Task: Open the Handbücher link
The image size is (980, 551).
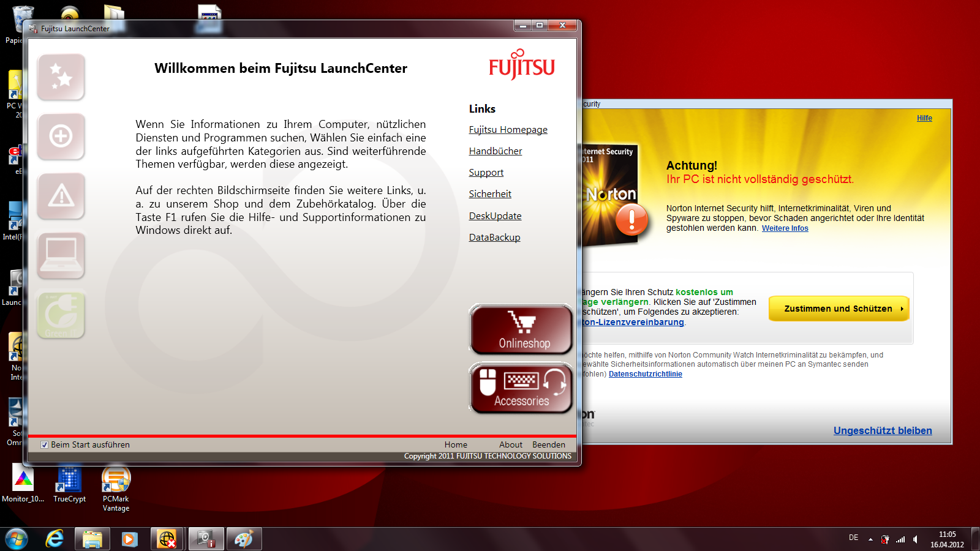Action: [x=496, y=151]
